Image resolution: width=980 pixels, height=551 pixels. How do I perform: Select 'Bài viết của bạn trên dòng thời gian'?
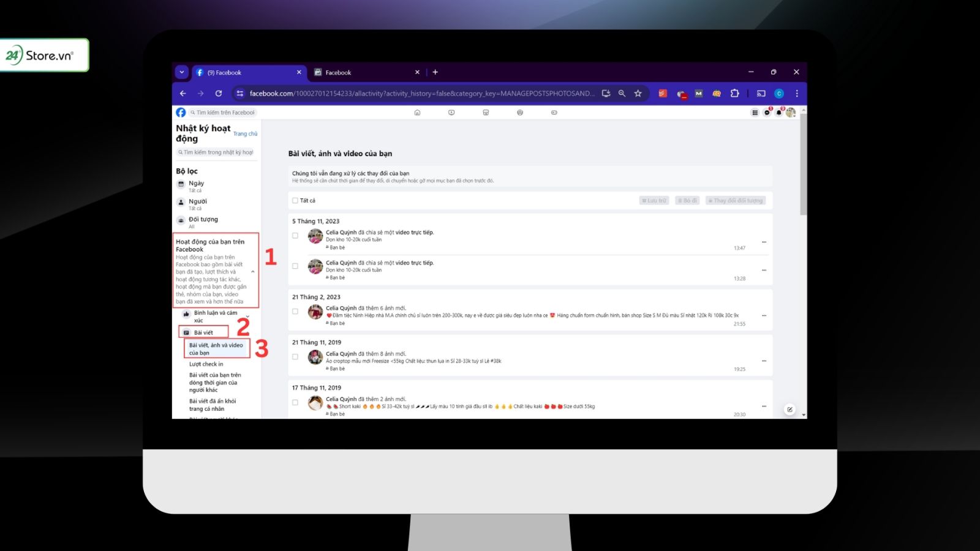215,383
